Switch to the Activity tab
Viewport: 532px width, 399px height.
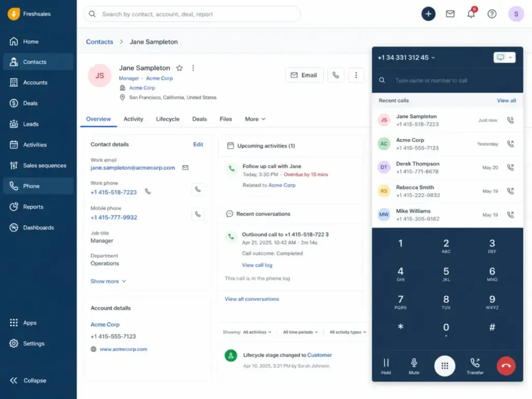[134, 119]
